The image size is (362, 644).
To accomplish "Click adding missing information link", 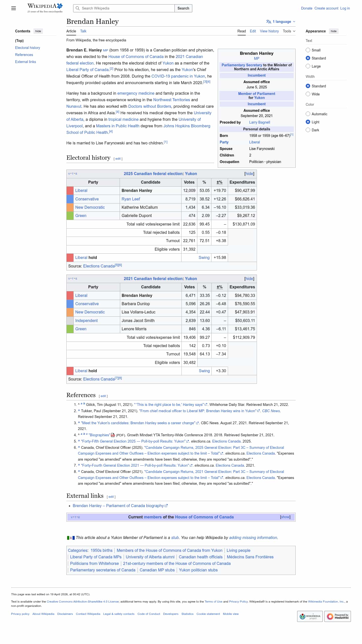I will point(253,538).
